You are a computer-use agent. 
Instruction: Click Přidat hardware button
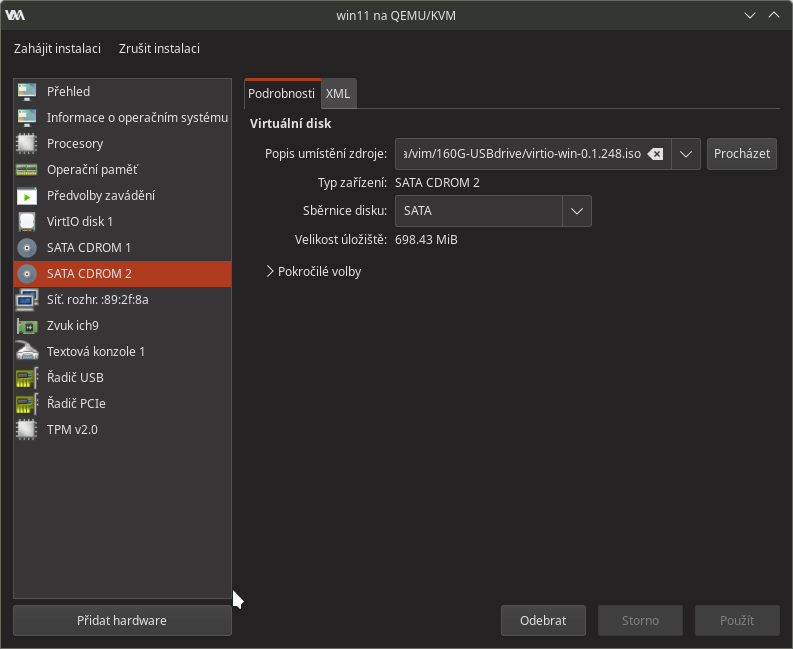coord(122,621)
